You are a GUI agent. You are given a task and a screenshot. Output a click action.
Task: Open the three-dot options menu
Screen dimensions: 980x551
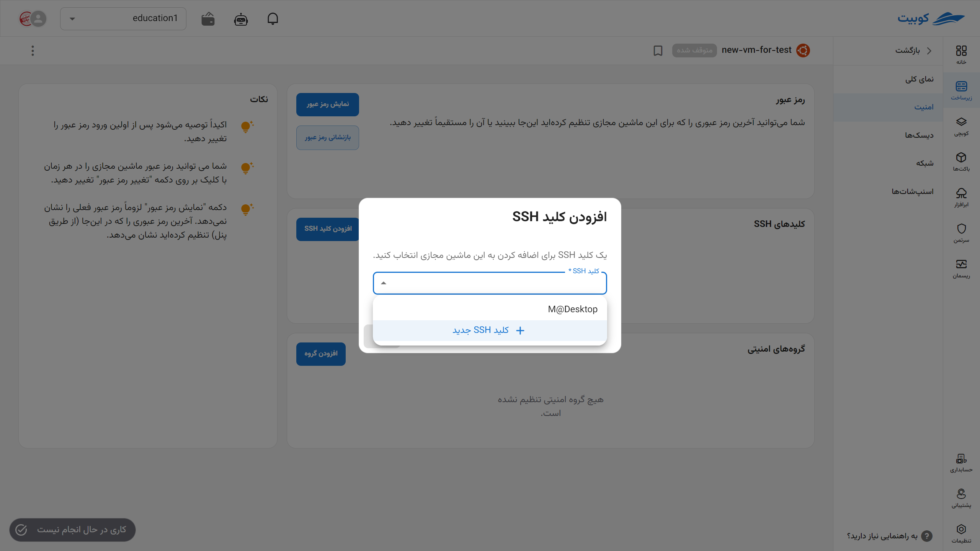[33, 51]
